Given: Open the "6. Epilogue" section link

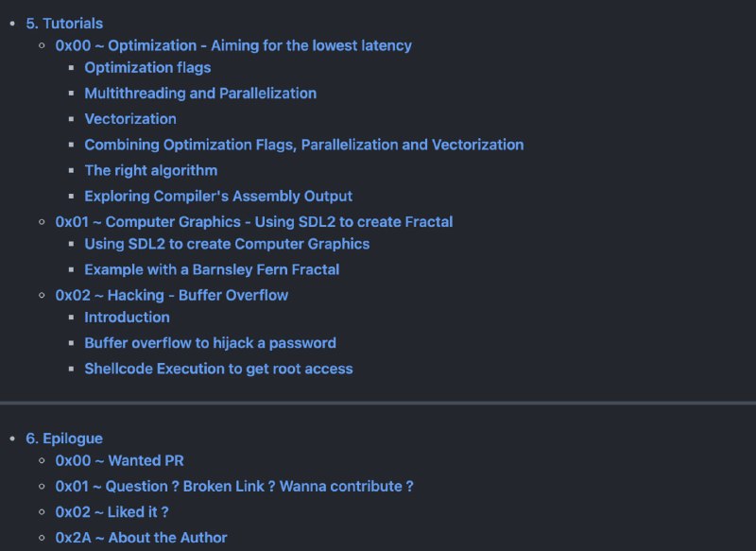Looking at the screenshot, I should (64, 439).
